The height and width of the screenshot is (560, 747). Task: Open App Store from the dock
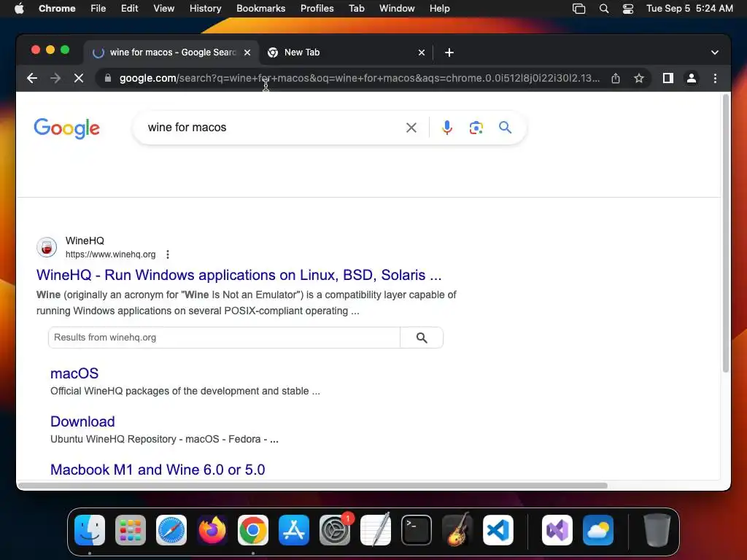click(x=294, y=530)
